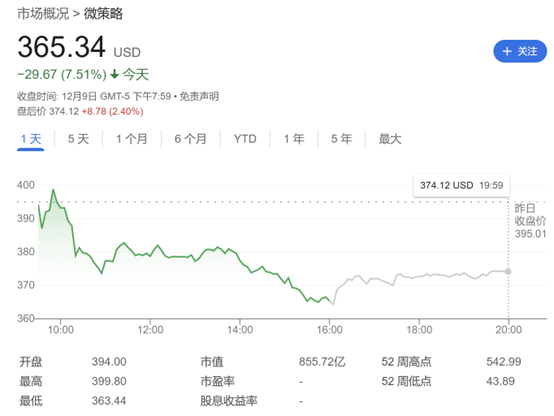Viewport: 554px width, 416px height.
Task: Switch to the 1 年 range tab
Action: (x=294, y=139)
